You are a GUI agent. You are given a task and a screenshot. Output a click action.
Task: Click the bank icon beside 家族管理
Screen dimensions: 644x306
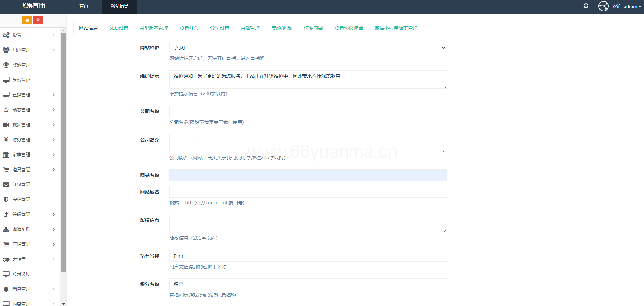click(6, 155)
